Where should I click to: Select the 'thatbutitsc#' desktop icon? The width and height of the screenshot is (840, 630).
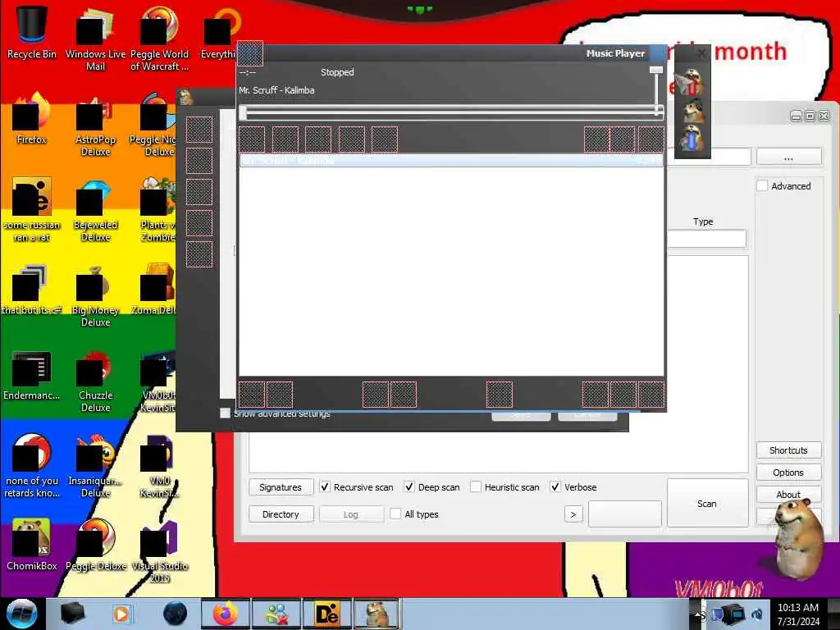pos(32,290)
